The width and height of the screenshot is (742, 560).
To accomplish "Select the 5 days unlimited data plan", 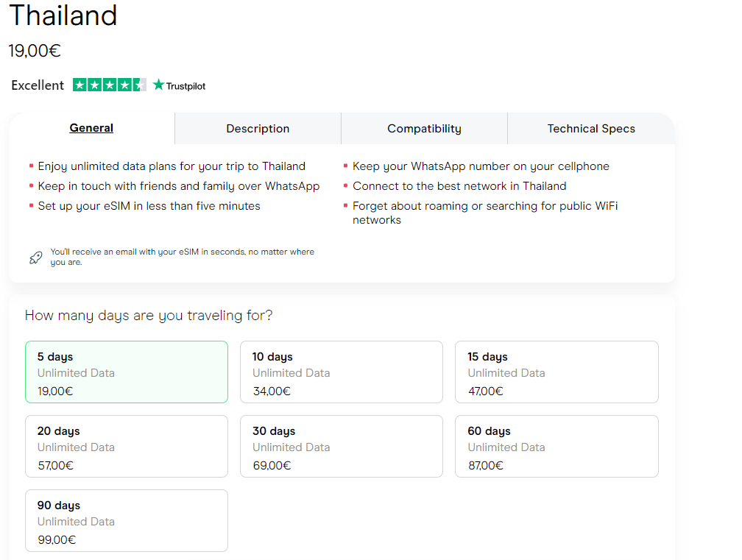I will (127, 372).
